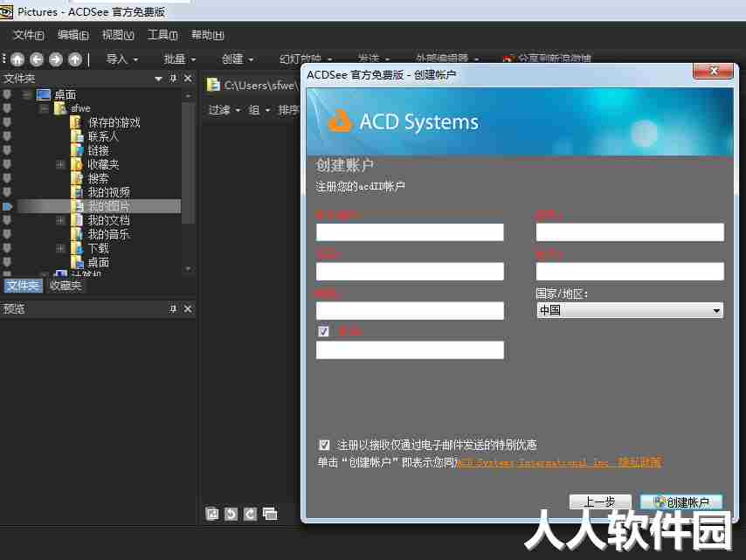Pin the 文件夹 panel with its pushpin icon

(x=173, y=78)
